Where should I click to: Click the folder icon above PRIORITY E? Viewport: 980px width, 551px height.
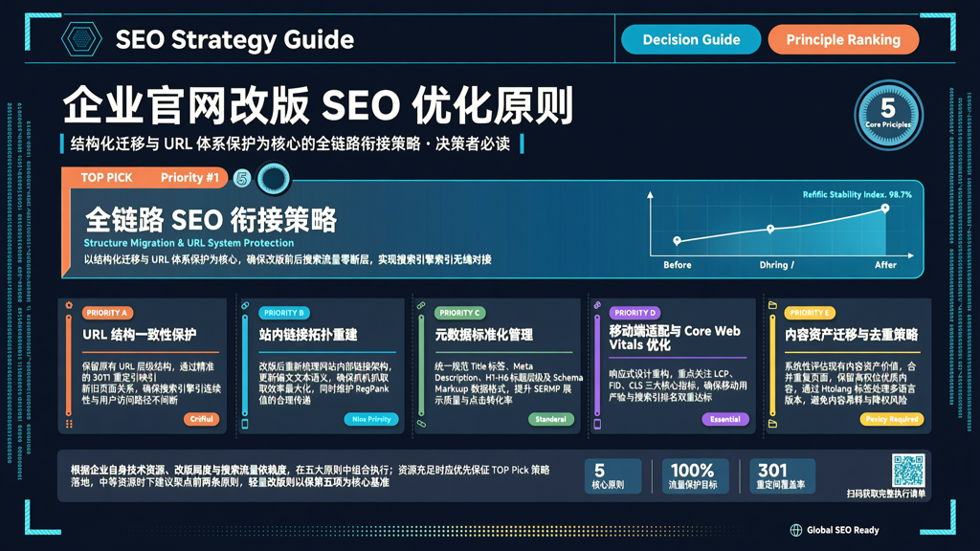pyautogui.click(x=772, y=305)
